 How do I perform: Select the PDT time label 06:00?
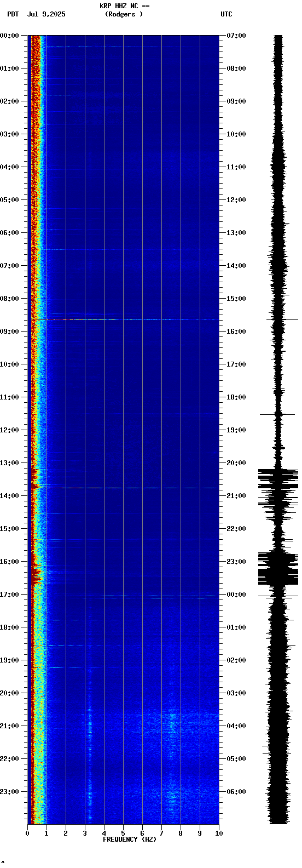(9, 233)
